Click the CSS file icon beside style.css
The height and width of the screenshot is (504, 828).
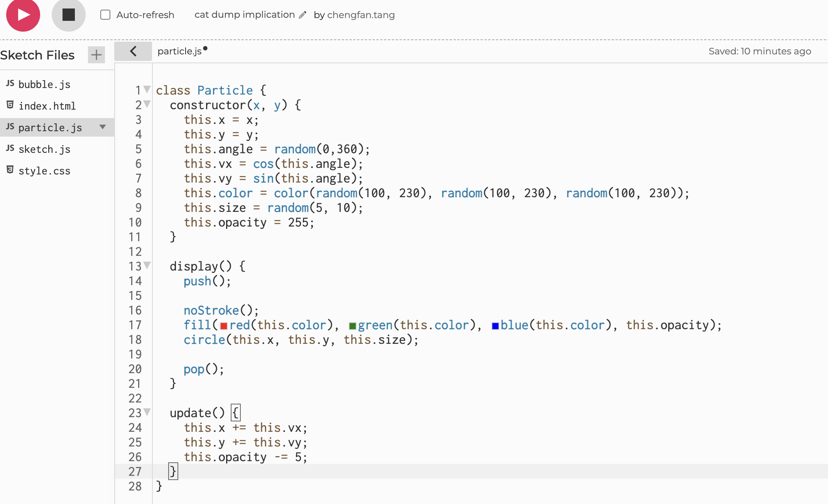click(10, 170)
